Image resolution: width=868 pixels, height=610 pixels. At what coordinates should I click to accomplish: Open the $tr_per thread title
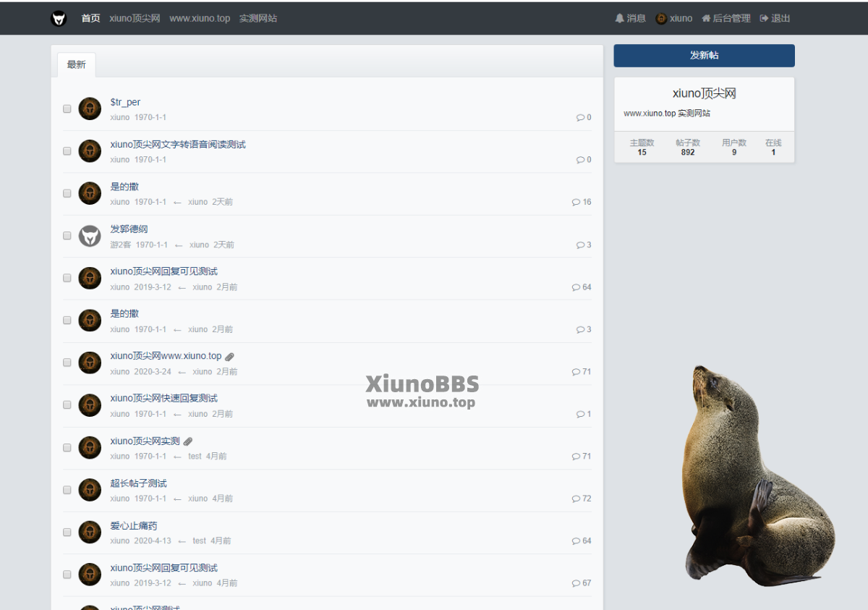click(x=125, y=102)
